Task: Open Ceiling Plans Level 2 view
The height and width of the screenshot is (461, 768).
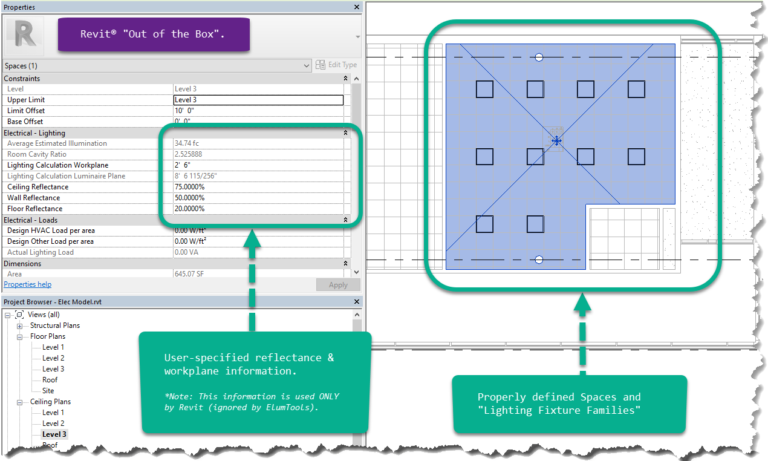Action: [53, 423]
